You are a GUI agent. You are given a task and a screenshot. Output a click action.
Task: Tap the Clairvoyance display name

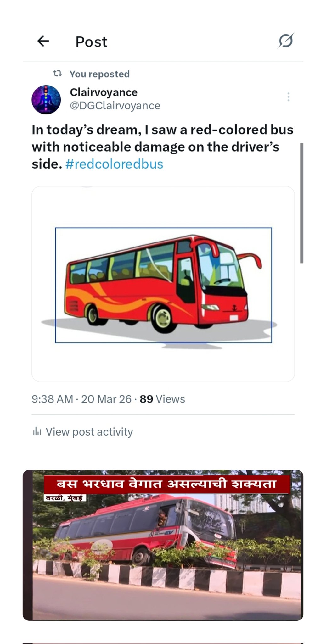coord(104,92)
